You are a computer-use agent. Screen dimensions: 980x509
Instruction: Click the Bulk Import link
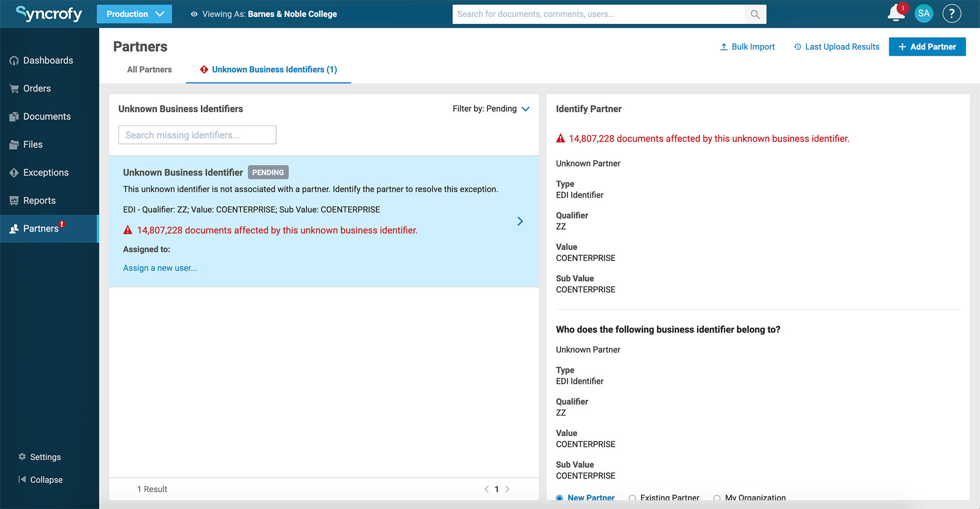coord(747,46)
